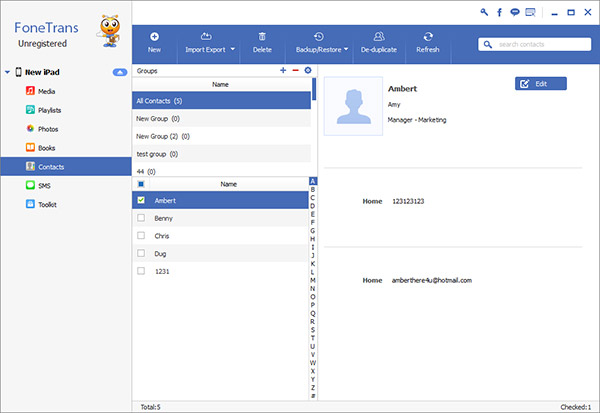Image resolution: width=600 pixels, height=413 pixels.
Task: Open group settings gear icon
Action: point(308,70)
